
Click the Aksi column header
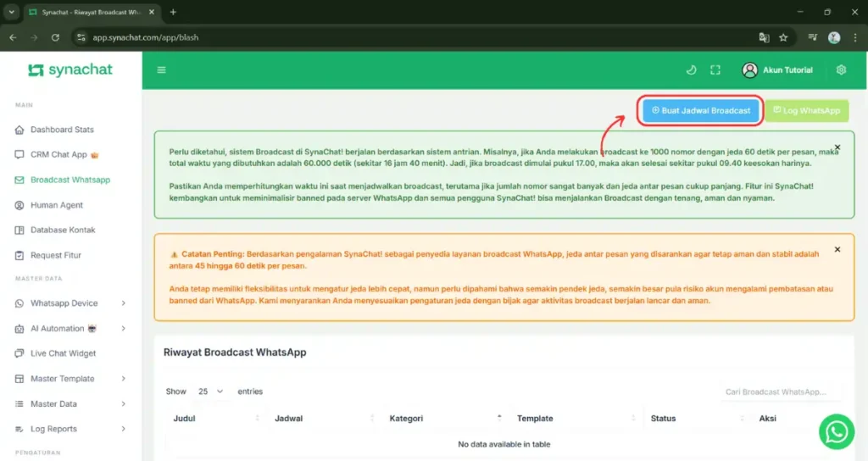click(766, 419)
